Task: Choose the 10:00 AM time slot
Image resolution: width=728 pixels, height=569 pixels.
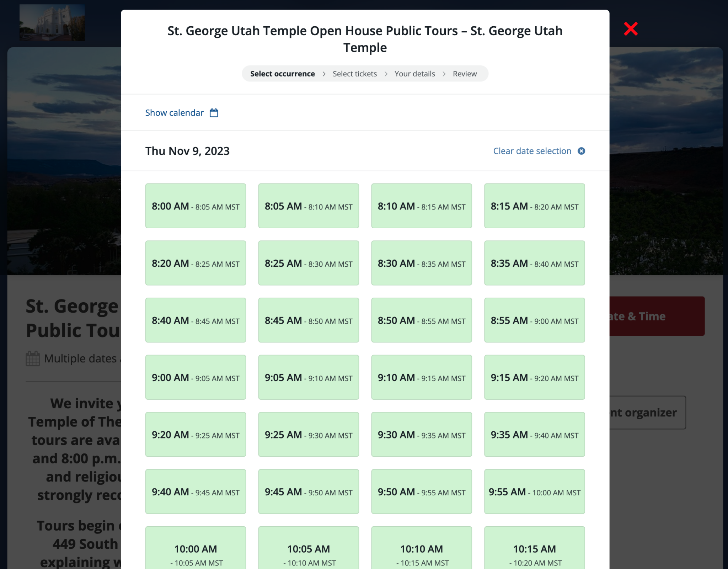Action: click(x=196, y=548)
